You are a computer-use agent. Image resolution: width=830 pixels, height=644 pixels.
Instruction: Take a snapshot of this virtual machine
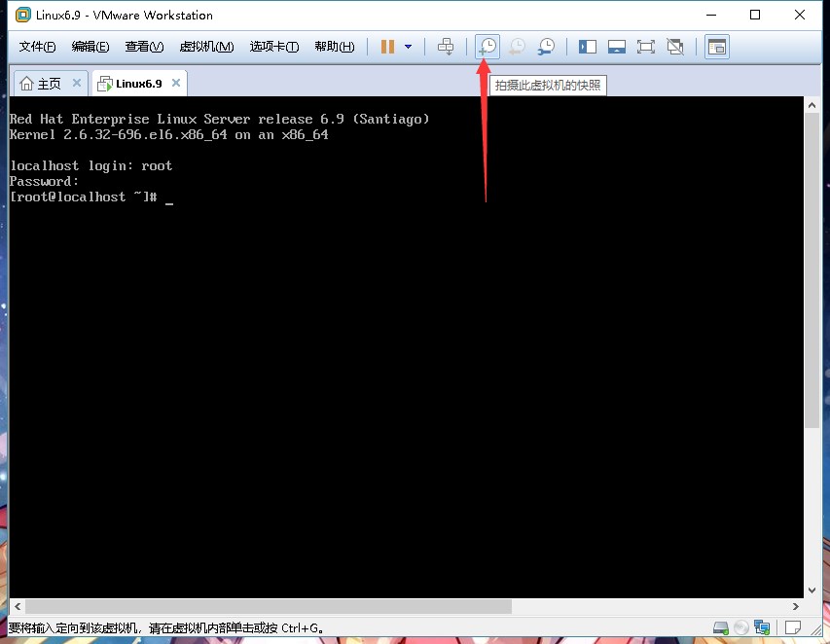point(487,47)
